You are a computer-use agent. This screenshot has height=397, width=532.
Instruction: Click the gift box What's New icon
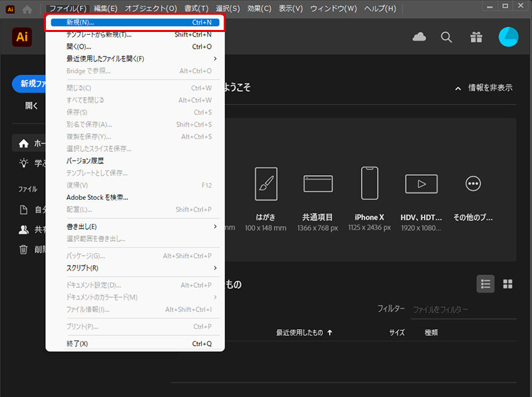point(475,37)
